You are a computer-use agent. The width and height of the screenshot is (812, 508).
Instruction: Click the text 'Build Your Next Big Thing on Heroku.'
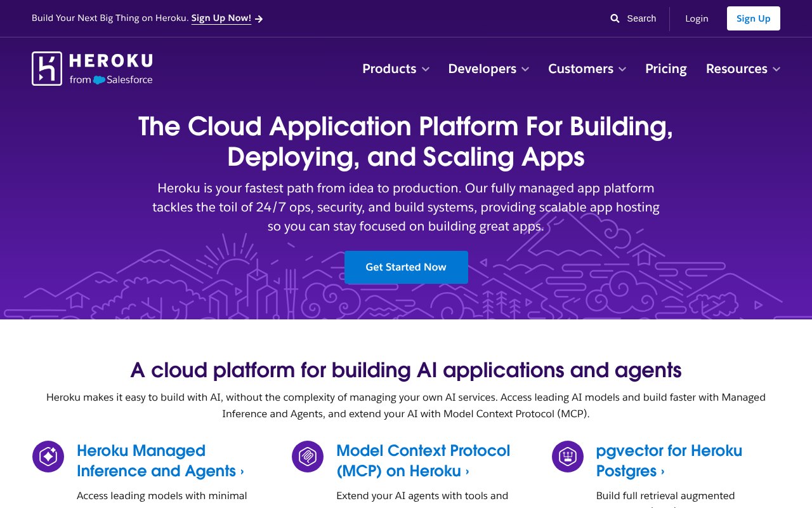pyautogui.click(x=110, y=18)
